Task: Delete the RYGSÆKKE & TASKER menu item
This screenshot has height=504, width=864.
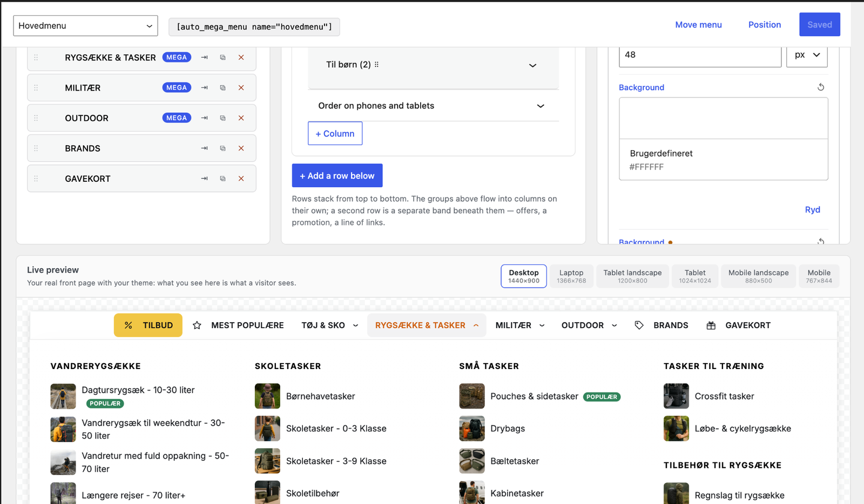Action: click(x=241, y=57)
